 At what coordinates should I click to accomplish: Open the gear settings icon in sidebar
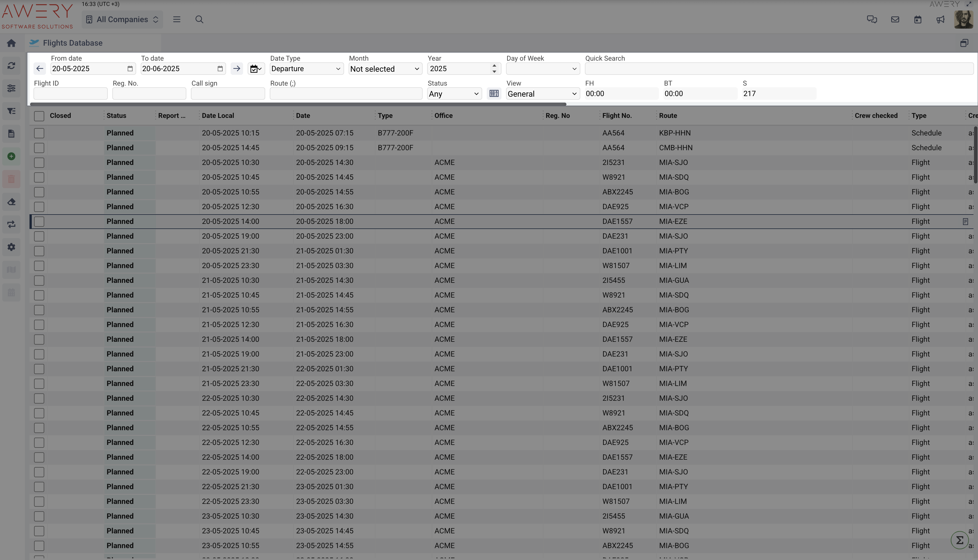click(x=11, y=247)
